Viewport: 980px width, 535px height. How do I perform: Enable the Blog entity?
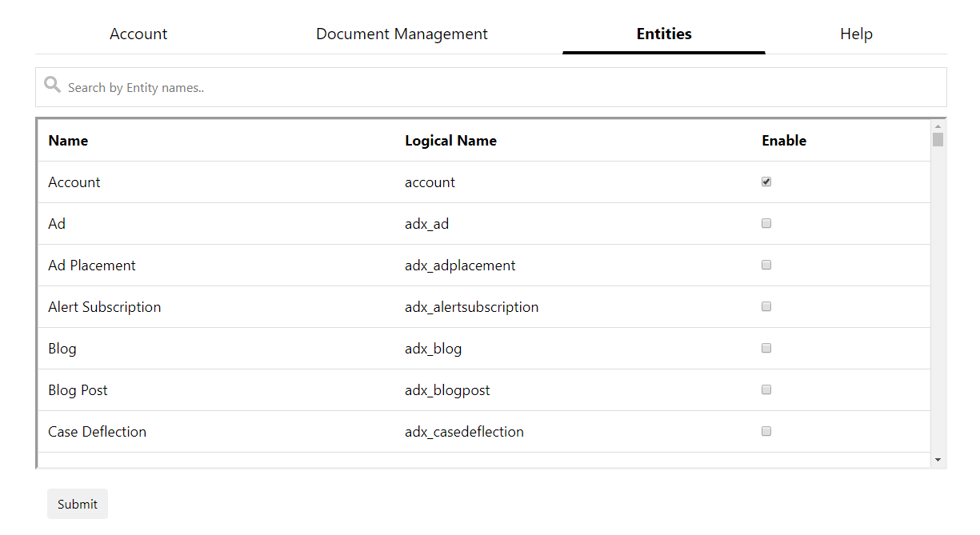pos(766,348)
